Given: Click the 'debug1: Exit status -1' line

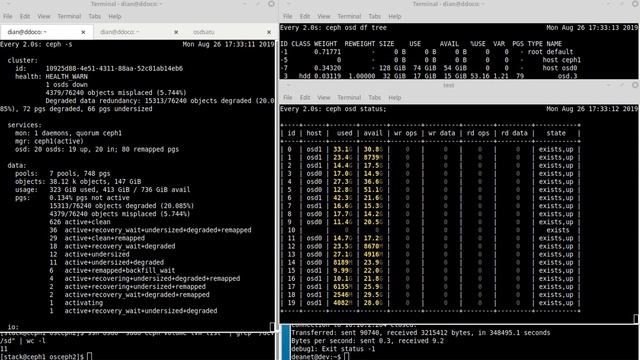Looking at the screenshot, I should (x=333, y=349).
